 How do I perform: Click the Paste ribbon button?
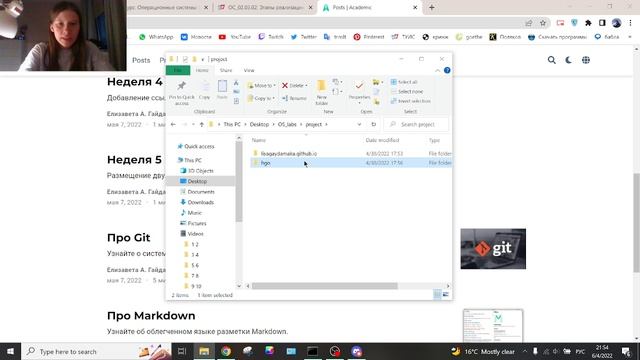(x=222, y=90)
